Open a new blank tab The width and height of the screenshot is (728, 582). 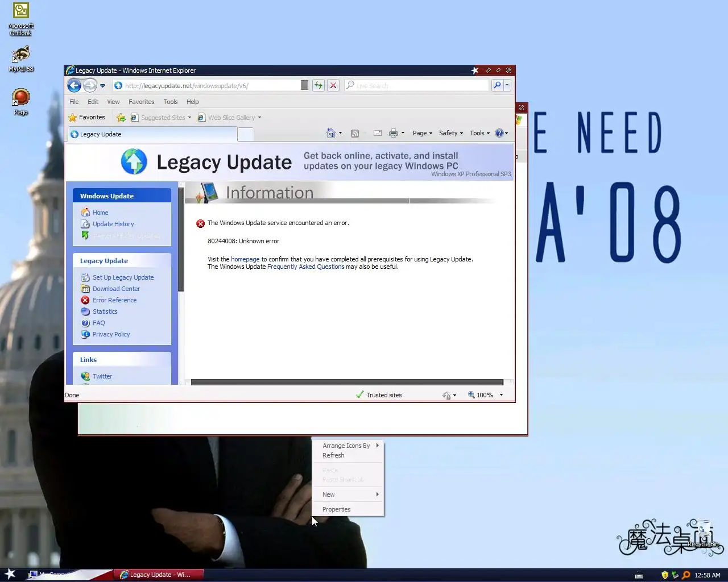pyautogui.click(x=245, y=134)
